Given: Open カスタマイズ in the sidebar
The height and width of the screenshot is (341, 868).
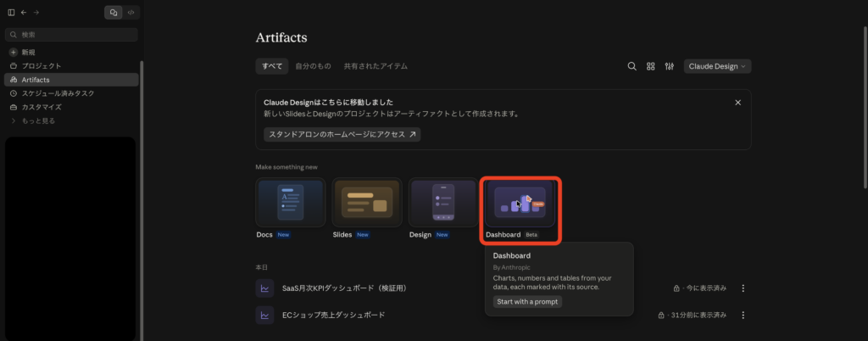Looking at the screenshot, I should click(71, 107).
